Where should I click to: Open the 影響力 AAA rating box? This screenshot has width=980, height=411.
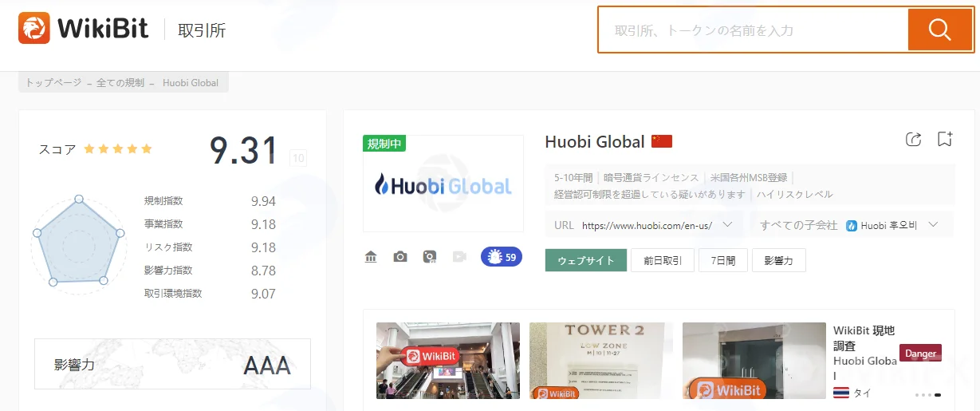172,364
